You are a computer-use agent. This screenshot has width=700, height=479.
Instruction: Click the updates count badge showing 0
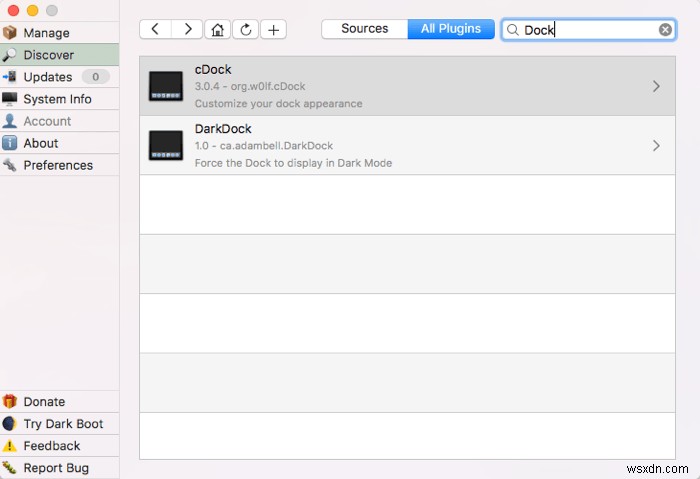click(96, 77)
